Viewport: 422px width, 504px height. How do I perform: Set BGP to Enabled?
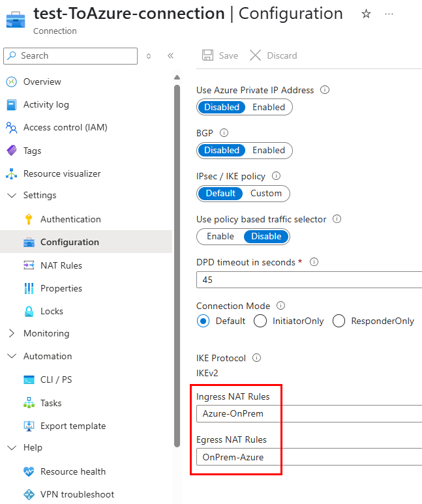[x=269, y=150]
